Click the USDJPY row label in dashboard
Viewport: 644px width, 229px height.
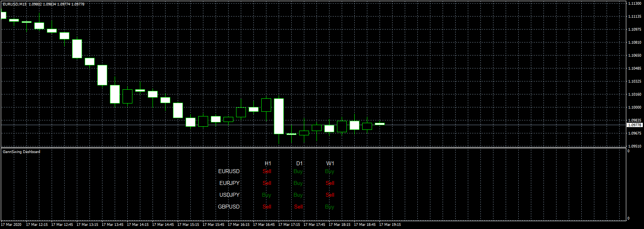point(229,195)
